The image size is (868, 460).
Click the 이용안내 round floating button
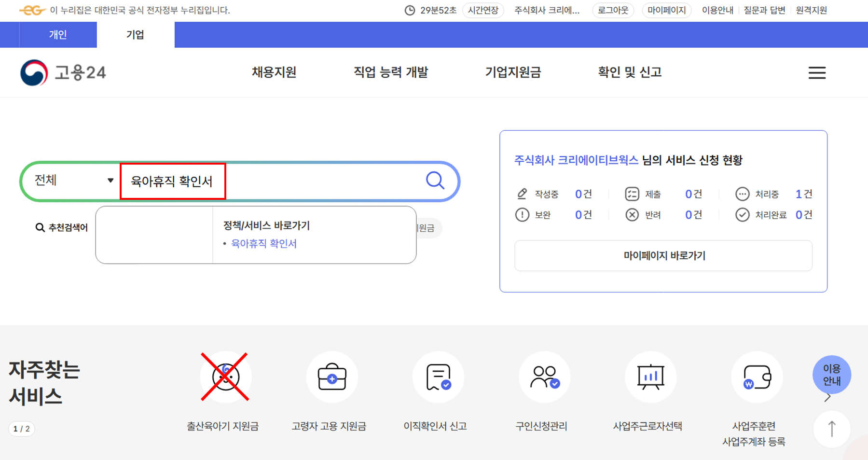pos(832,375)
